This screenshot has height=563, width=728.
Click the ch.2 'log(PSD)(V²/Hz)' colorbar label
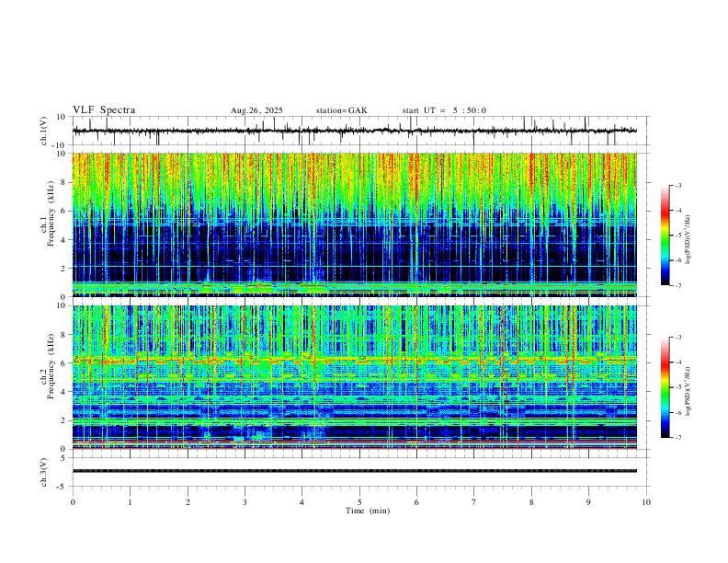click(x=688, y=392)
